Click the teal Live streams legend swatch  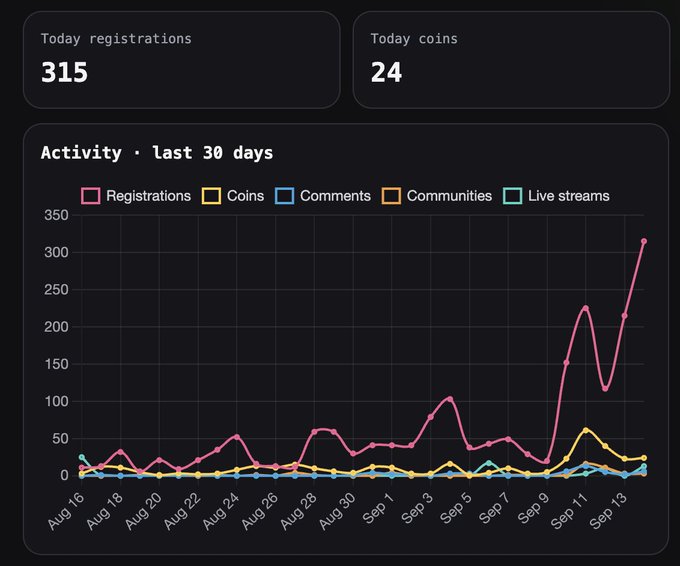pos(513,196)
